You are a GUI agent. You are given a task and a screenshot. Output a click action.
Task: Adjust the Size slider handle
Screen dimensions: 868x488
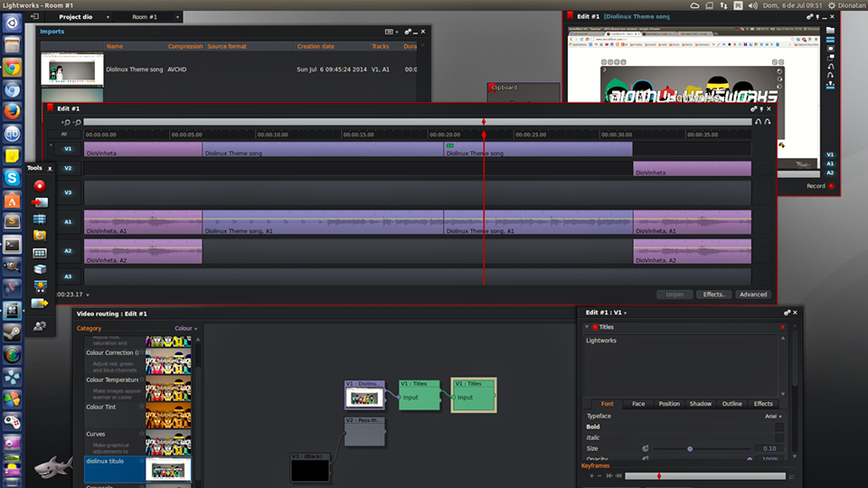click(x=690, y=449)
